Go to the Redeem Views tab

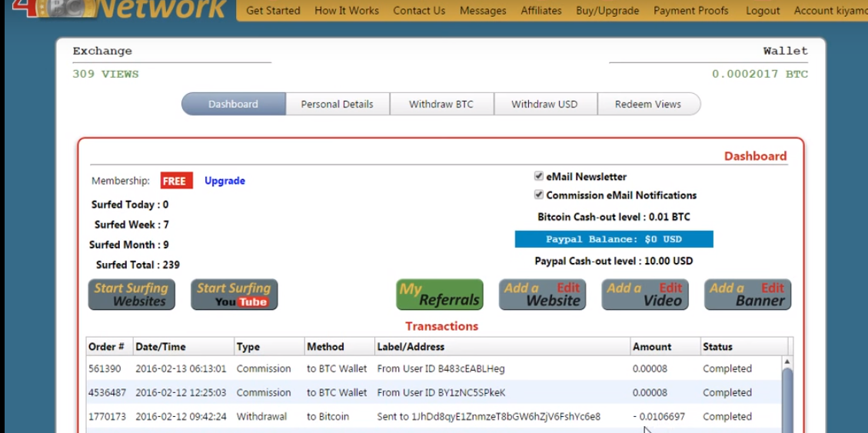pos(647,104)
